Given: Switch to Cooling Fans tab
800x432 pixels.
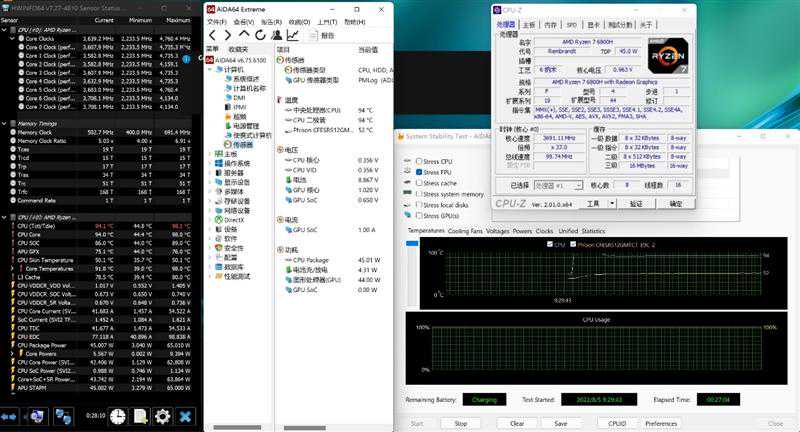Looking at the screenshot, I should pos(463,231).
